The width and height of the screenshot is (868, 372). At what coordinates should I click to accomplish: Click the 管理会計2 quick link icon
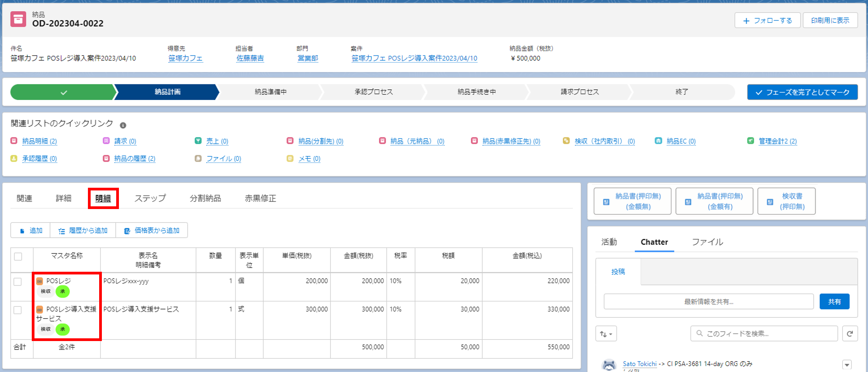click(750, 141)
